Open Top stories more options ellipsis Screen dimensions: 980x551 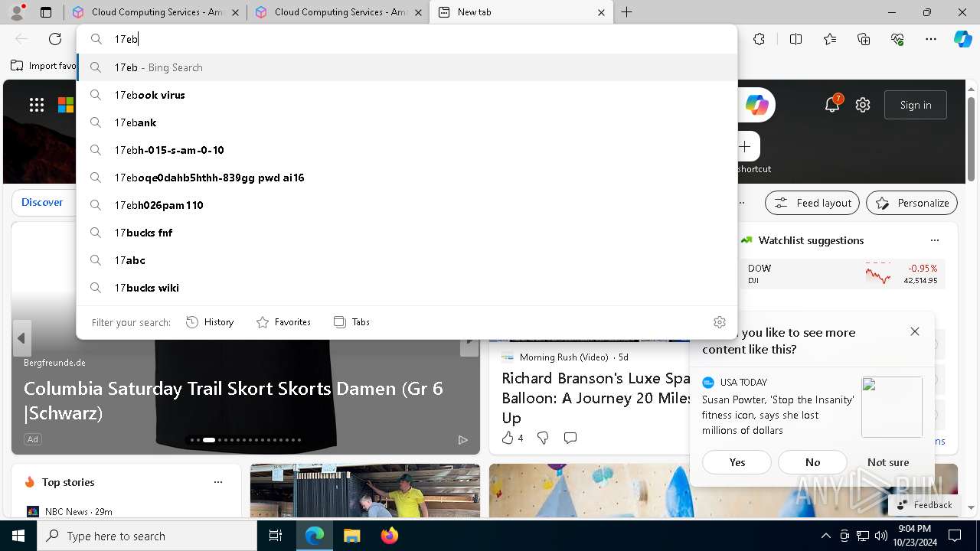(x=218, y=482)
